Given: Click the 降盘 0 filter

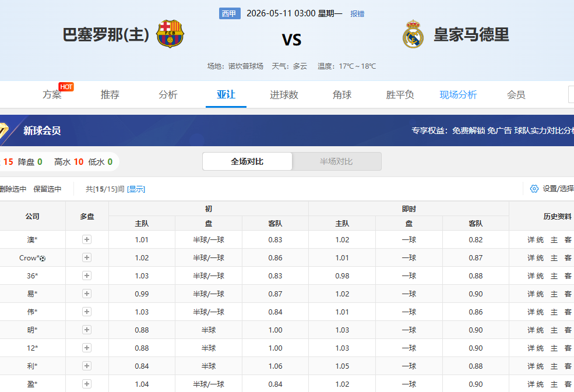Looking at the screenshot, I should 30,162.
